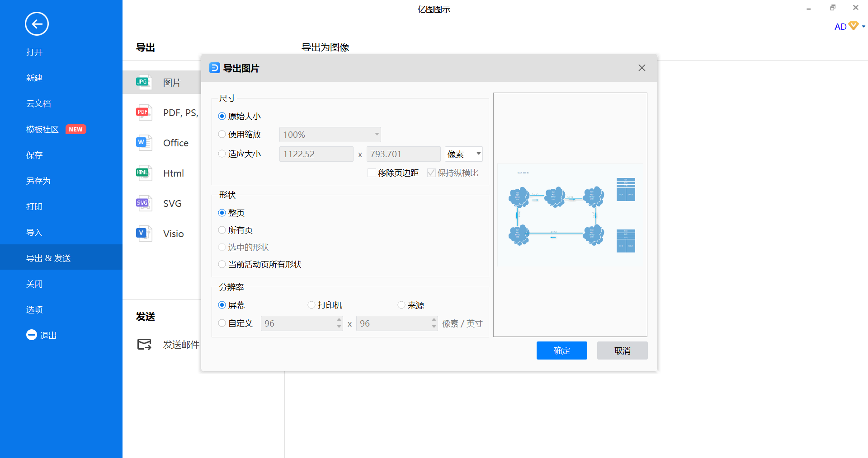Open the 100% zoom dropdown
The width and height of the screenshot is (868, 458).
coord(330,135)
